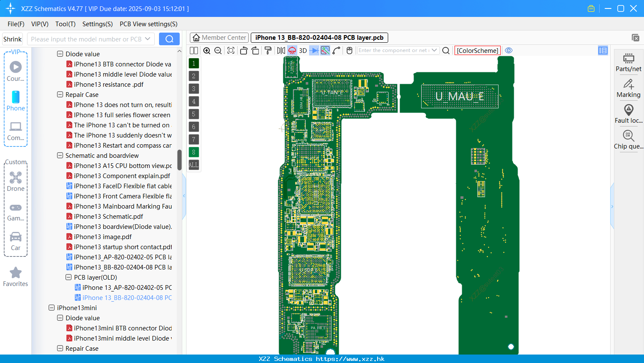
Task: Click the VIP gift icon in title bar
Action: click(591, 8)
